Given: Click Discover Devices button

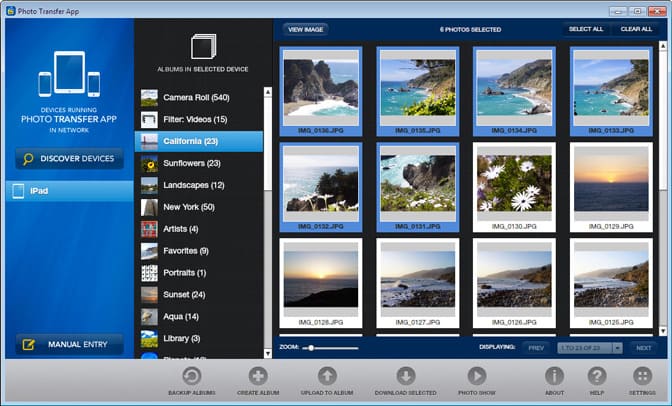Looking at the screenshot, I should 69,159.
